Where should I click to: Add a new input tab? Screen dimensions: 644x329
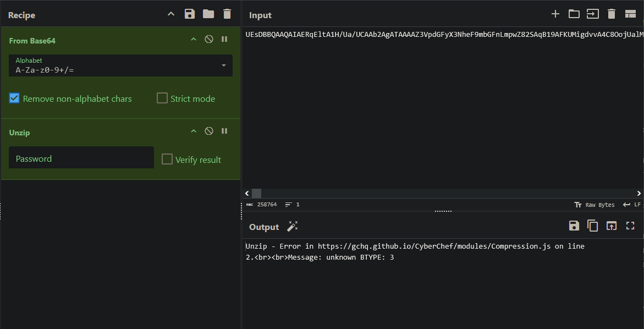[555, 14]
